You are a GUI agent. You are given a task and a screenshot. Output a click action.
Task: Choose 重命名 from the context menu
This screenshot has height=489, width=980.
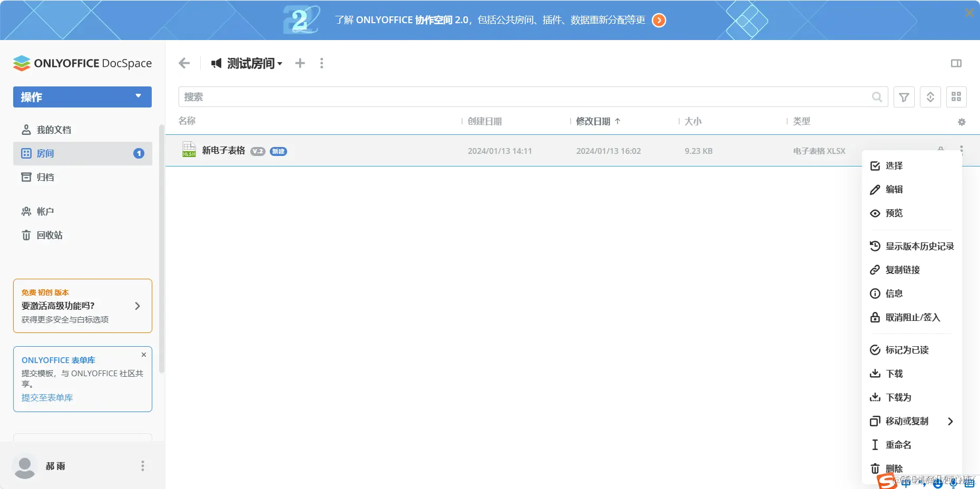pos(897,445)
